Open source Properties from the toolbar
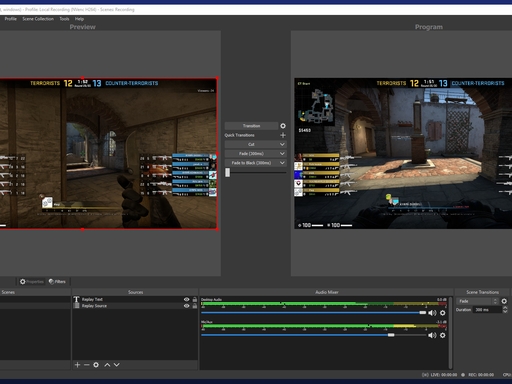The image size is (512, 384). 32,282
